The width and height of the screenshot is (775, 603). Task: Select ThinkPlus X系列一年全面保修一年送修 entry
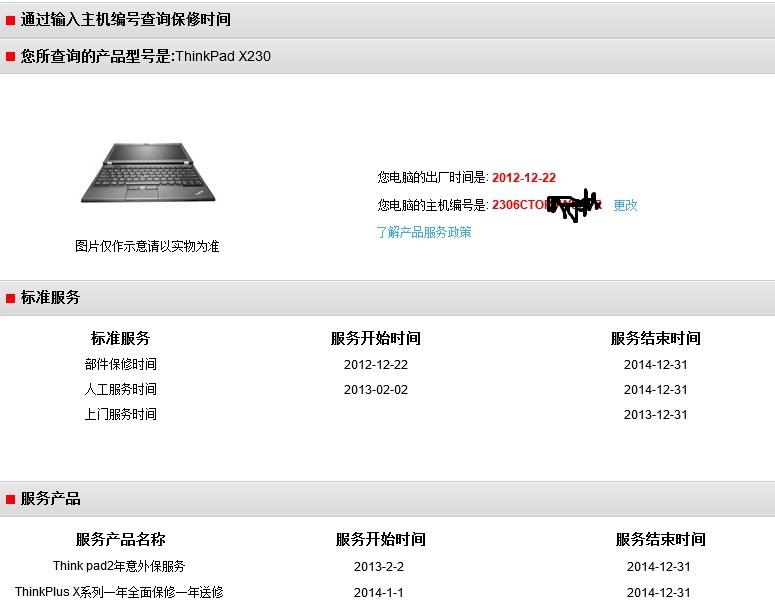[x=119, y=592]
